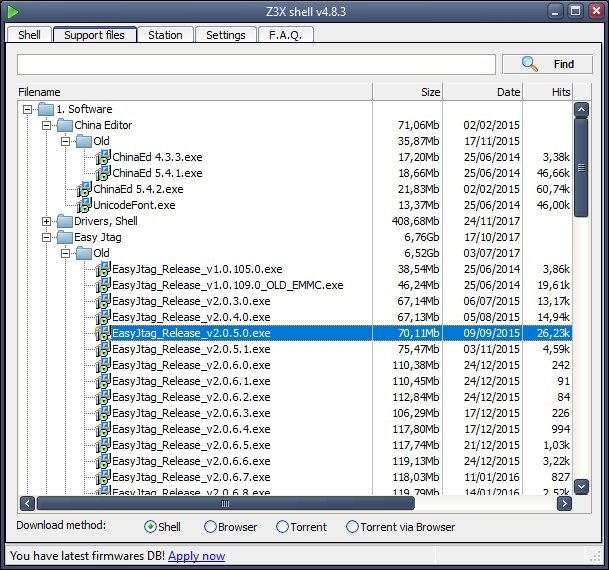Screen dimensions: 609x570
Task: Switch to the Shell tab
Action: [x=29, y=35]
